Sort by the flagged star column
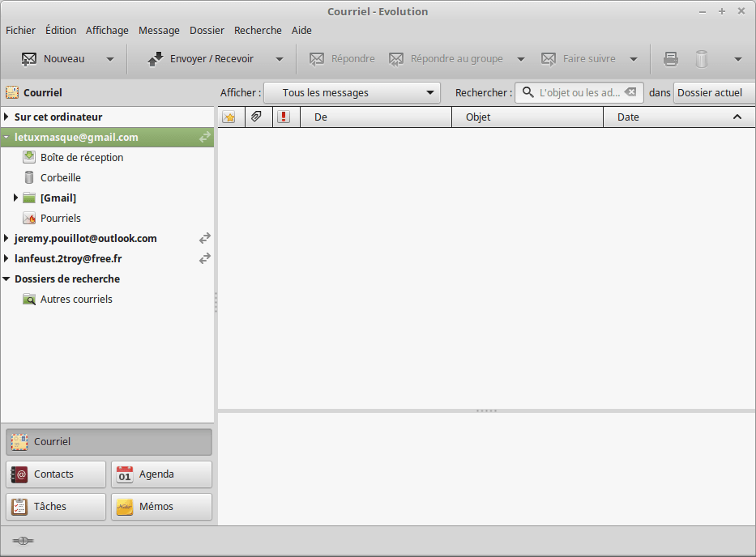 (x=229, y=117)
